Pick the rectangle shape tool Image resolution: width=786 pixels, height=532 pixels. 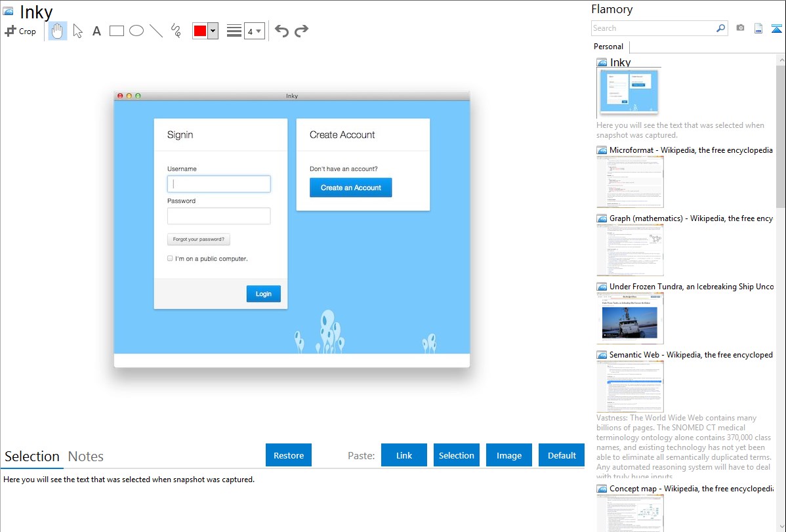[x=117, y=31]
